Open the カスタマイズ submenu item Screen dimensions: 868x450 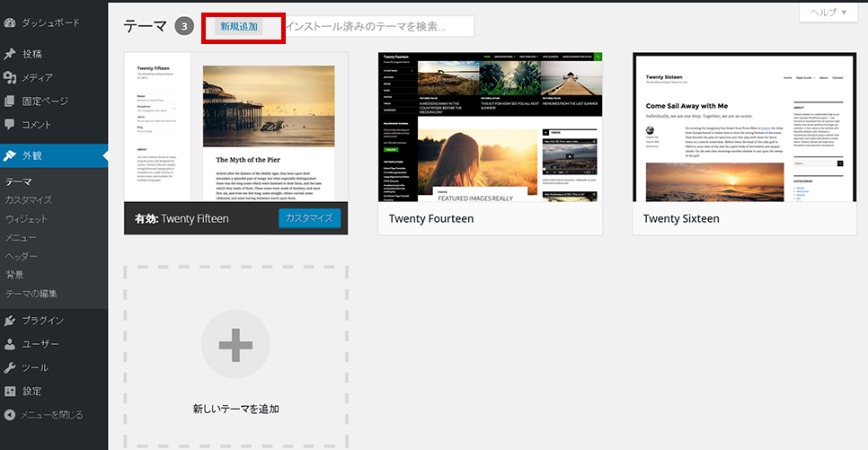(x=28, y=200)
